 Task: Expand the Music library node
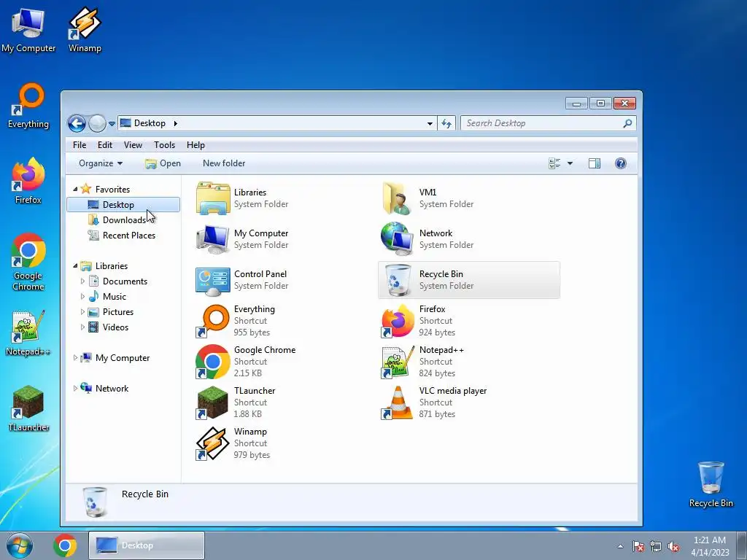click(82, 296)
